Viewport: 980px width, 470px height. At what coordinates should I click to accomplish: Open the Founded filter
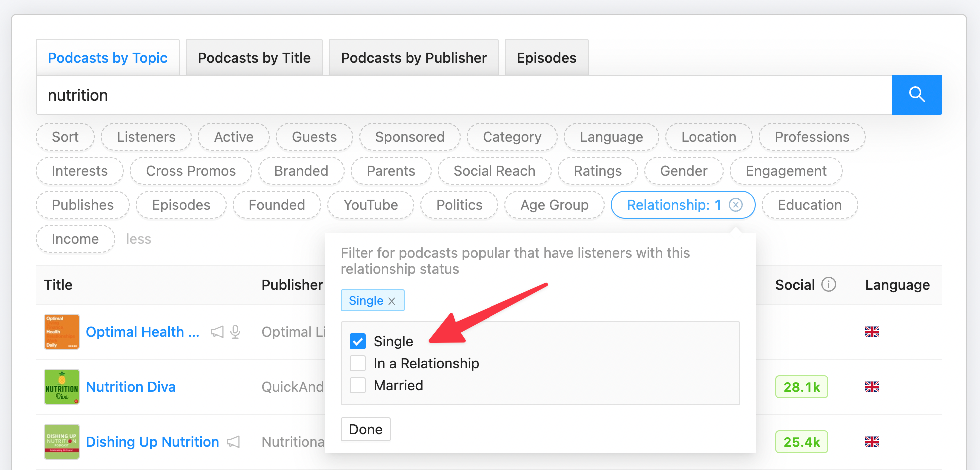pyautogui.click(x=277, y=205)
